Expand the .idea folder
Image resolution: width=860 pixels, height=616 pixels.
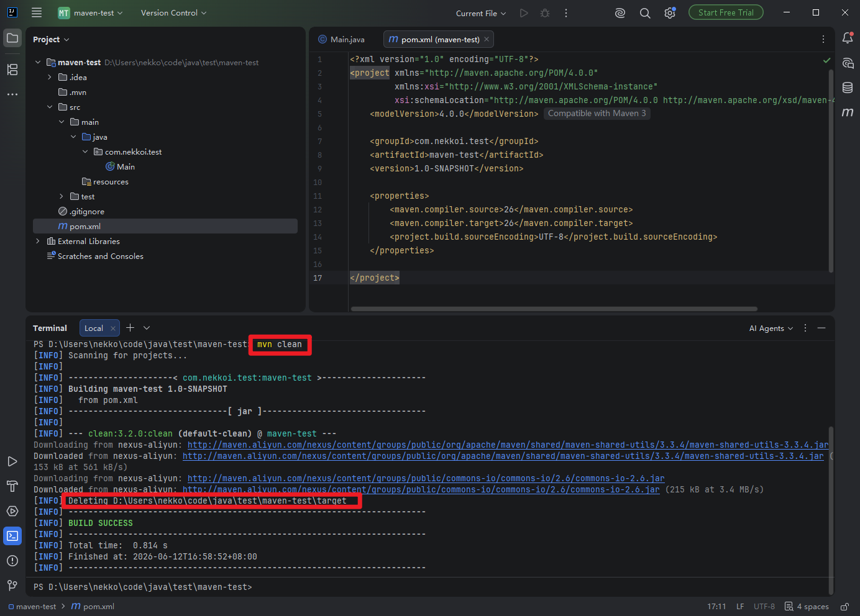[x=50, y=77]
